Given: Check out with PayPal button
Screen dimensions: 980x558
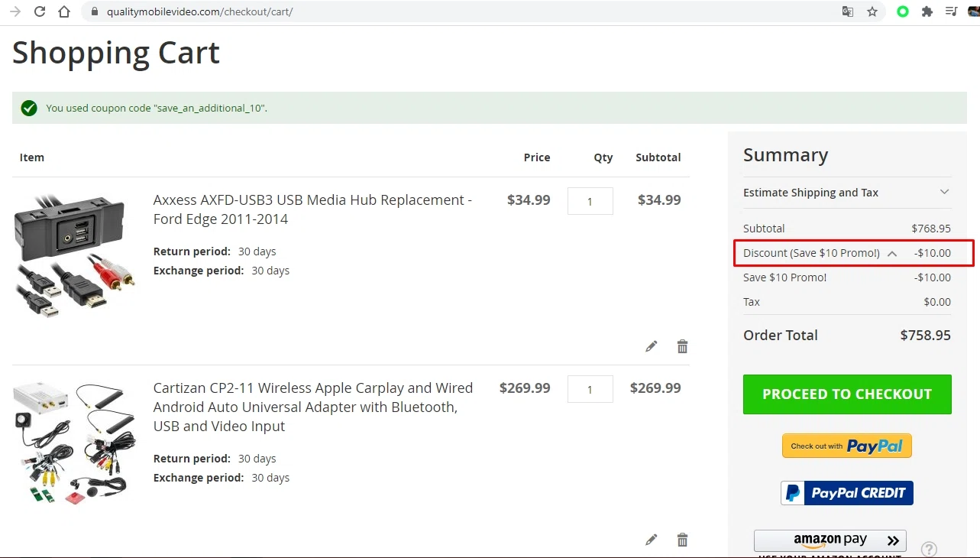Looking at the screenshot, I should coord(847,446).
